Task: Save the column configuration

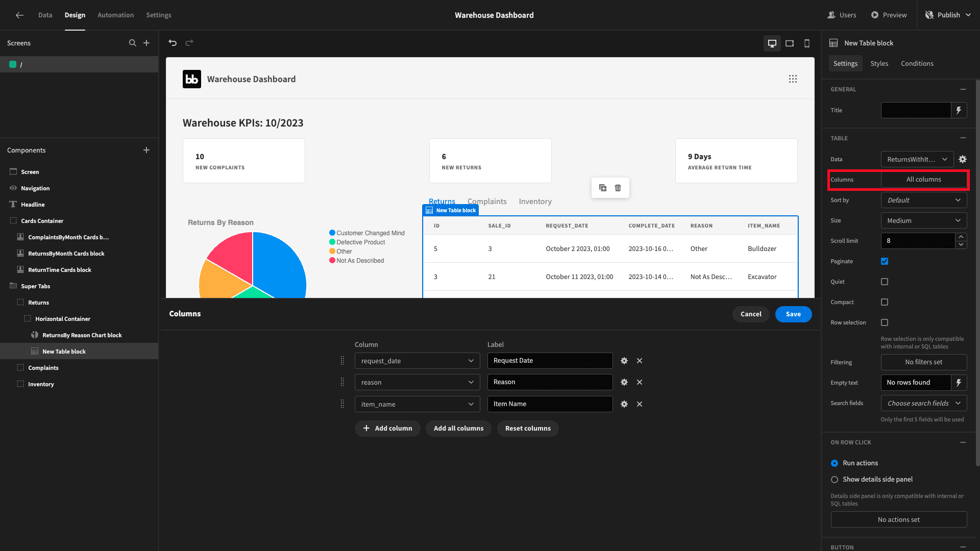Action: click(x=793, y=314)
